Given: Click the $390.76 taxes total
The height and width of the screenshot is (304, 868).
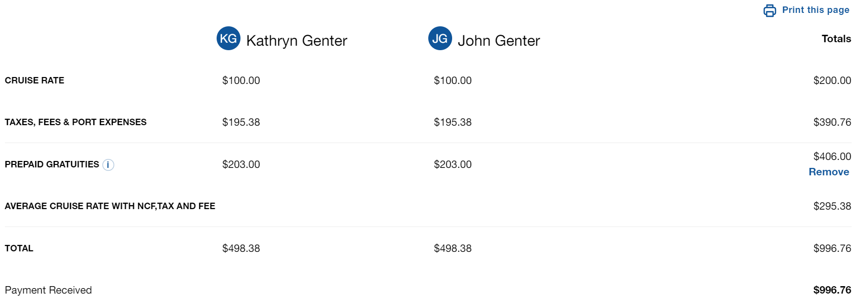Looking at the screenshot, I should point(832,122).
